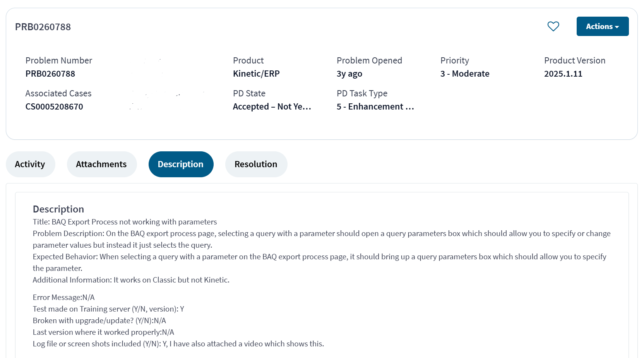Viewport: 644px width, 358px height.
Task: Click the BAQ Export Process title line
Action: coord(125,222)
